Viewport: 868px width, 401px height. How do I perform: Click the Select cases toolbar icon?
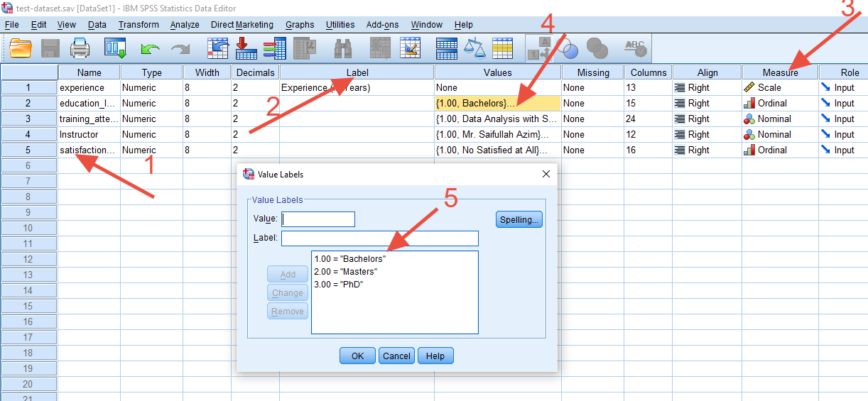(x=502, y=48)
